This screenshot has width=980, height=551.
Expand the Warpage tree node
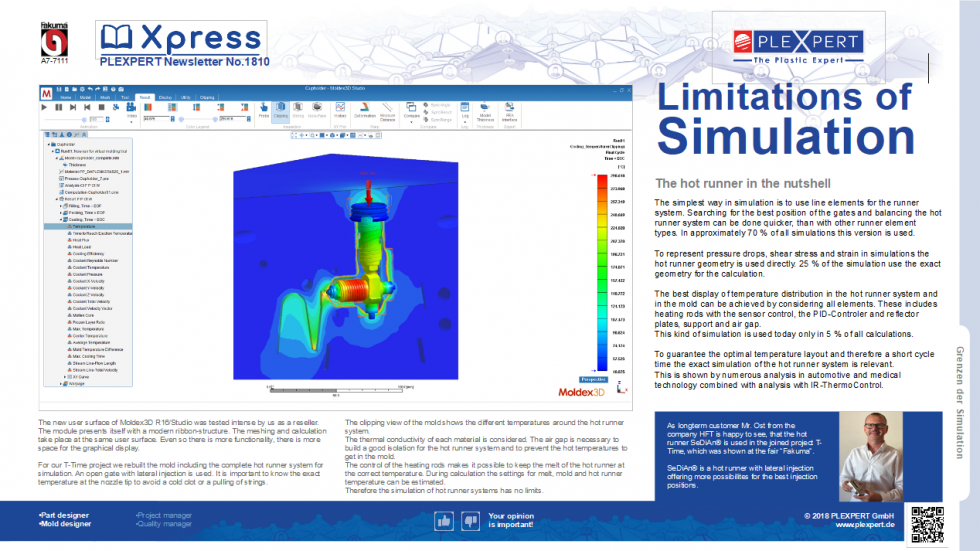pos(60,383)
